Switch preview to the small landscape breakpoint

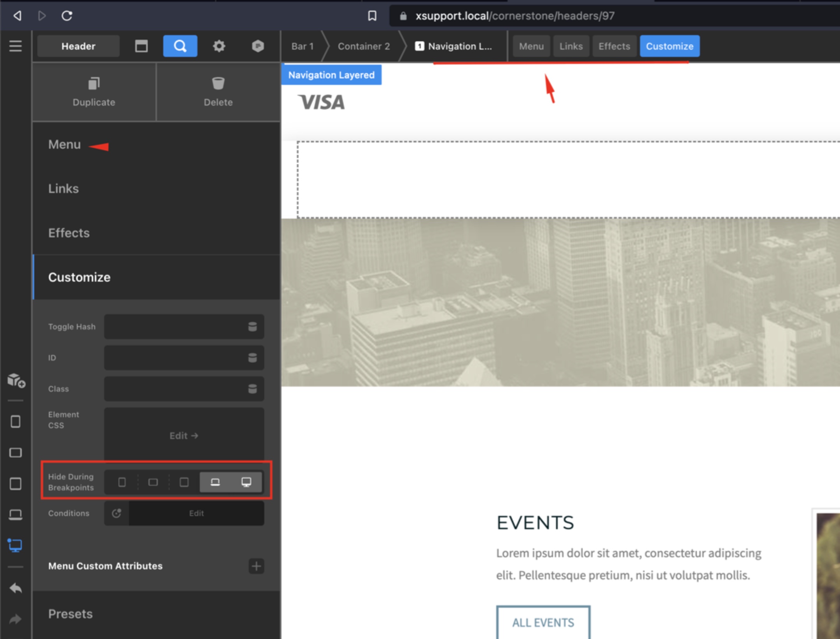coord(16,453)
